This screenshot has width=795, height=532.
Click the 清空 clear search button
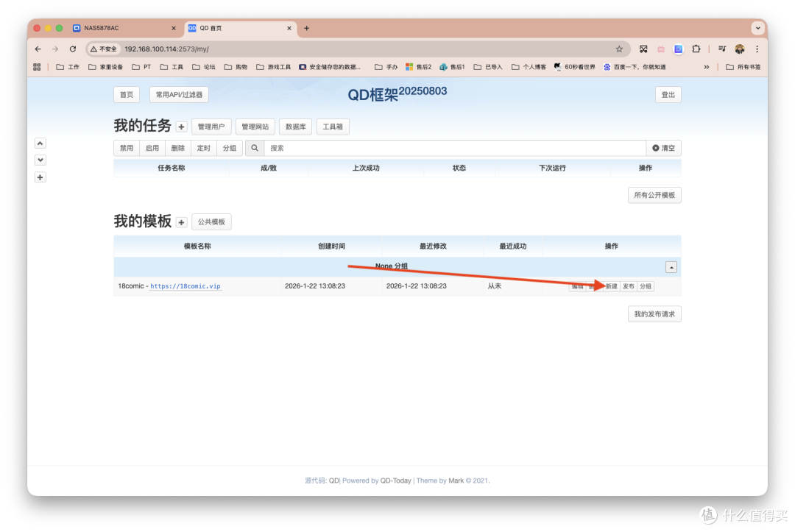point(664,148)
